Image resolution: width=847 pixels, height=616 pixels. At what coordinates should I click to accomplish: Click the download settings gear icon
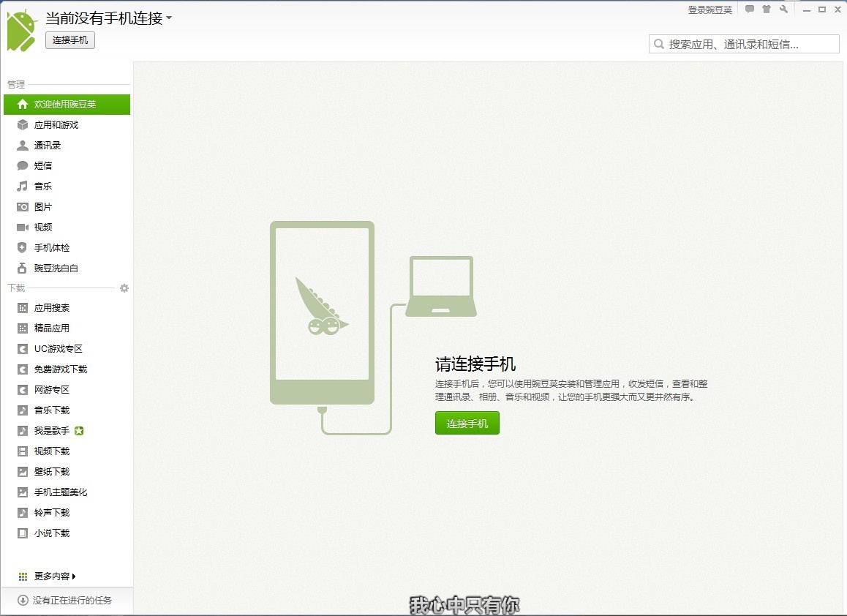[124, 288]
